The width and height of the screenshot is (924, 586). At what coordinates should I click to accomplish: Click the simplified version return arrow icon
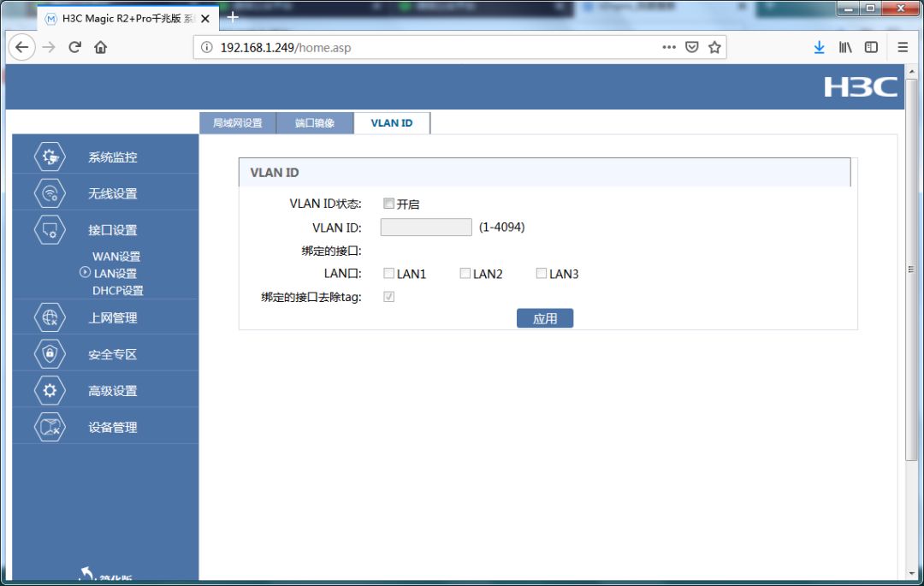coord(86,574)
